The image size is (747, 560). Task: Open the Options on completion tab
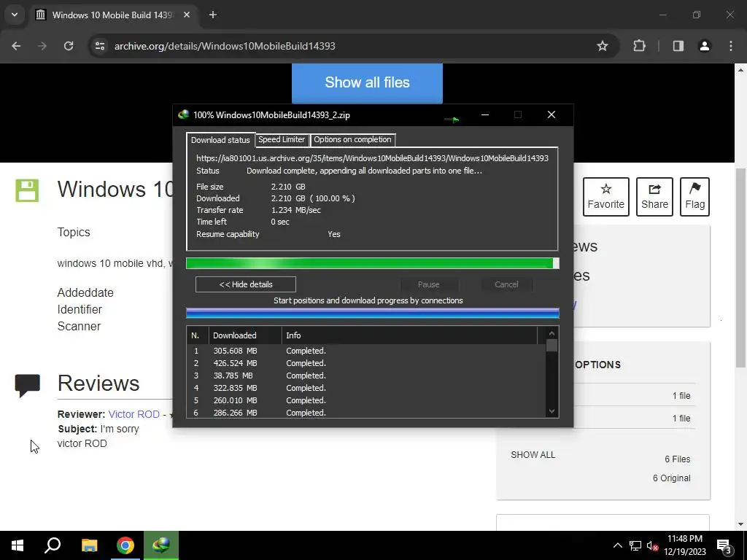[x=352, y=139]
